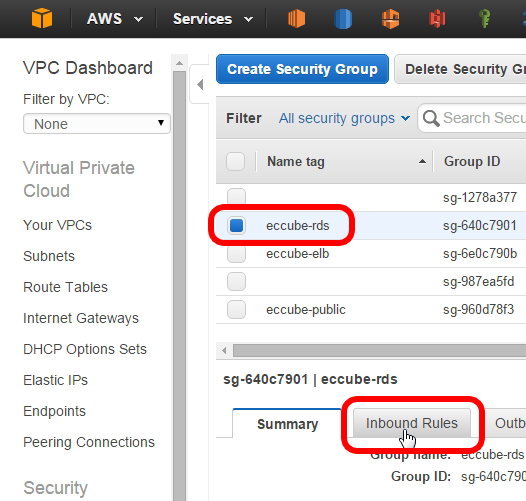Collapse the sidebar with the left arrow
The width and height of the screenshot is (526, 501).
[x=200, y=85]
